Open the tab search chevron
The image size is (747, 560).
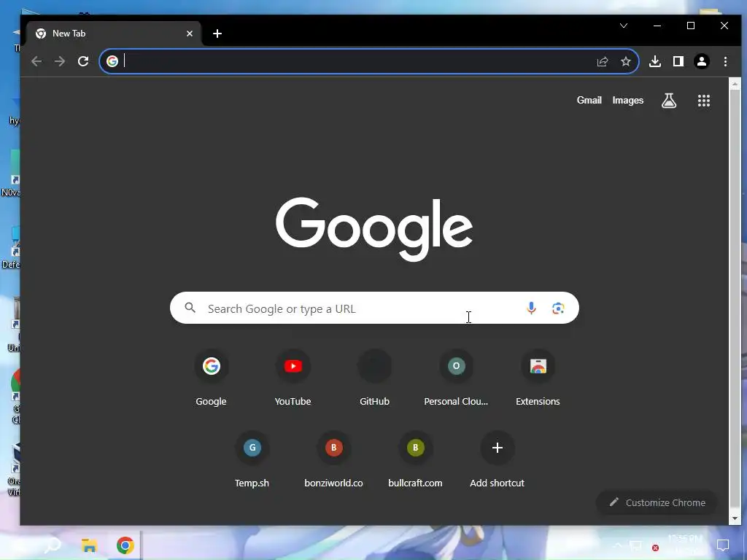pyautogui.click(x=624, y=26)
